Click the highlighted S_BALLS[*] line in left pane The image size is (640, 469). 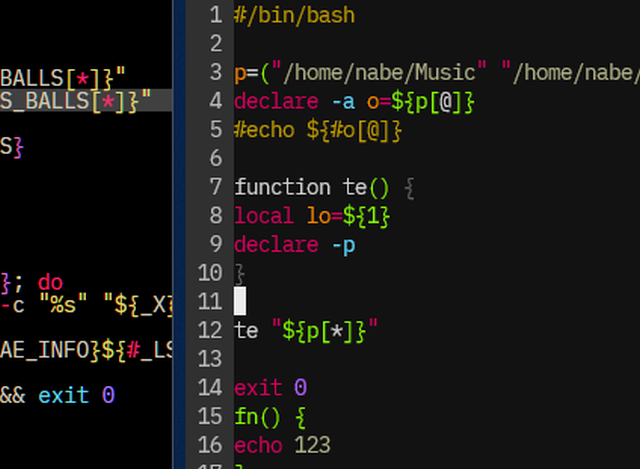click(75, 100)
